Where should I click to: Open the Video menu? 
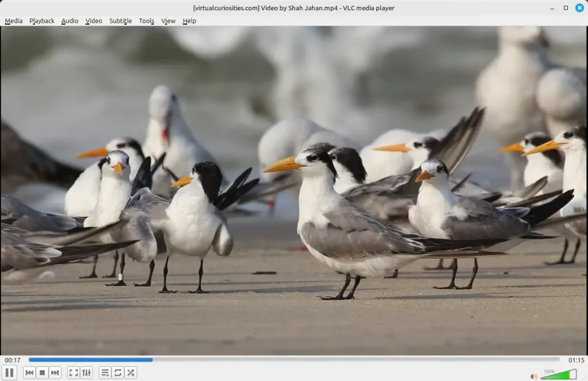point(94,21)
